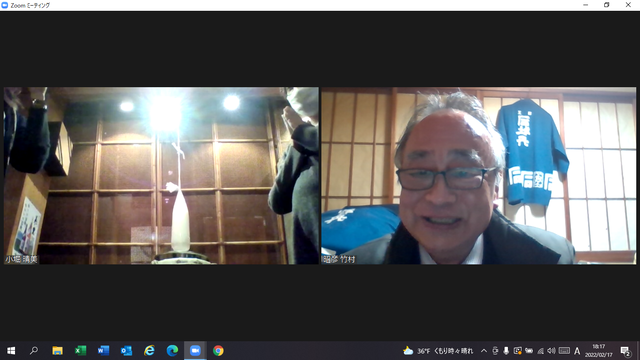Open the touch keyboard tray icon
The width and height of the screenshot is (640, 360).
[564, 351]
